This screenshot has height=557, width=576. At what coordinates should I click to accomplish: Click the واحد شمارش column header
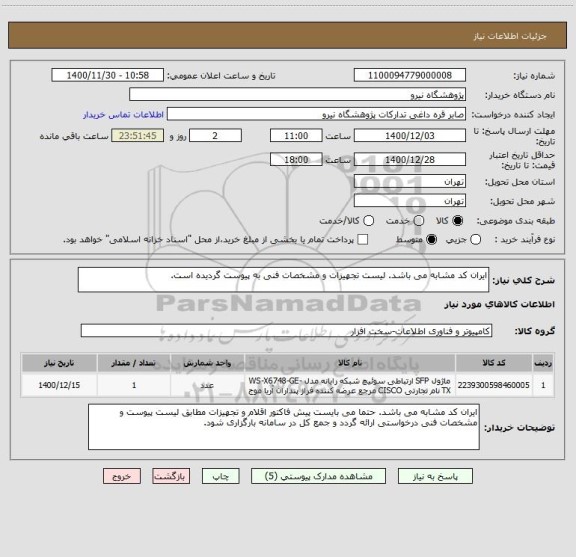click(207, 363)
